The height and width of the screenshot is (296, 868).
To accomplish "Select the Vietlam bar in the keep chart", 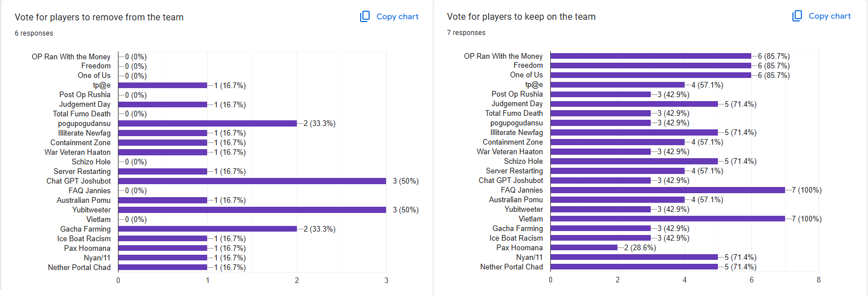I will click(667, 219).
